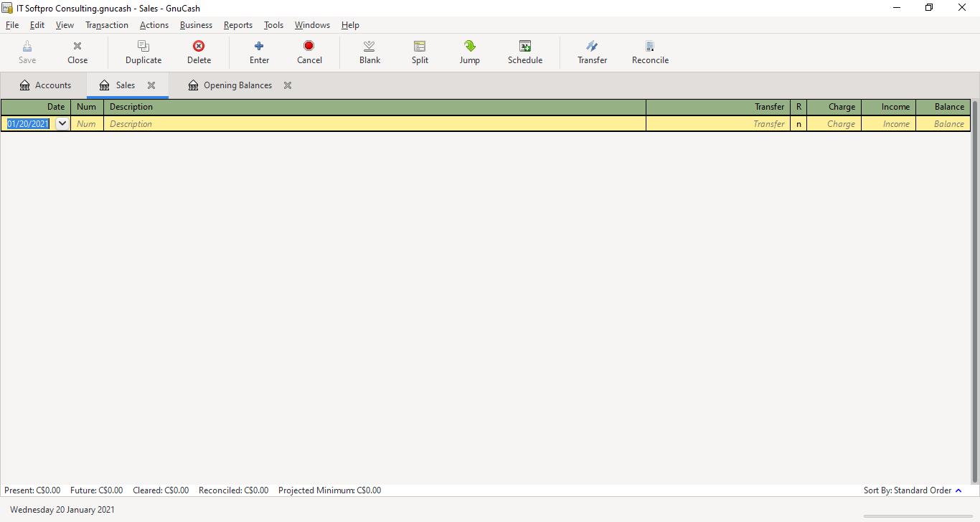
Task: Open the Reports menu
Action: (x=237, y=24)
